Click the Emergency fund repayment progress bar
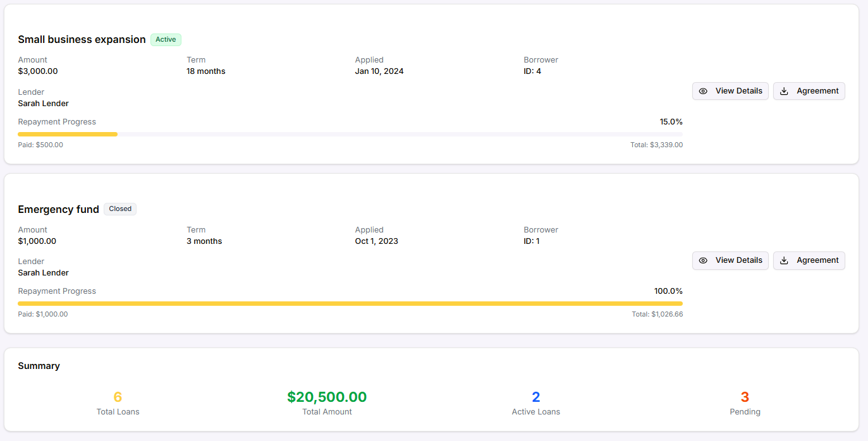Image resolution: width=868 pixels, height=441 pixels. 350,303
